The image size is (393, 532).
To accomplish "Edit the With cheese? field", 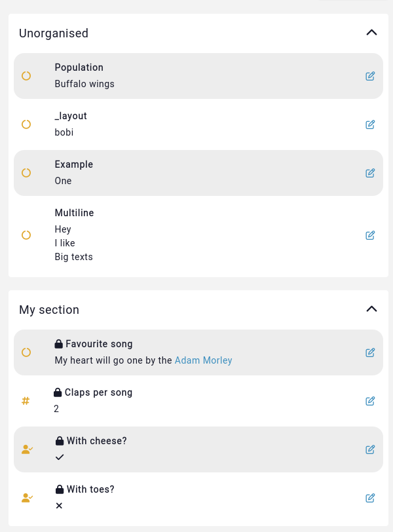I will [370, 449].
